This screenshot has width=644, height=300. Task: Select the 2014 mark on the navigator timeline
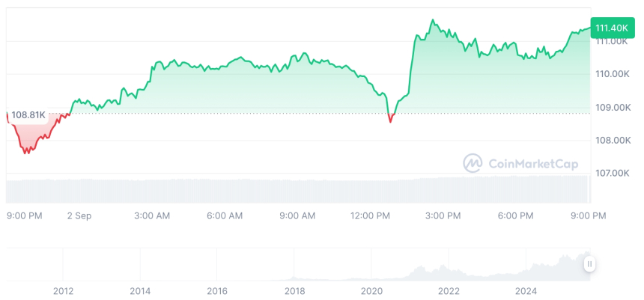[x=140, y=290]
